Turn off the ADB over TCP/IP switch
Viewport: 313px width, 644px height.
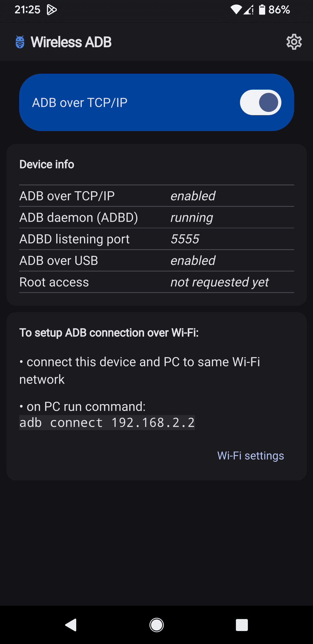pos(260,102)
